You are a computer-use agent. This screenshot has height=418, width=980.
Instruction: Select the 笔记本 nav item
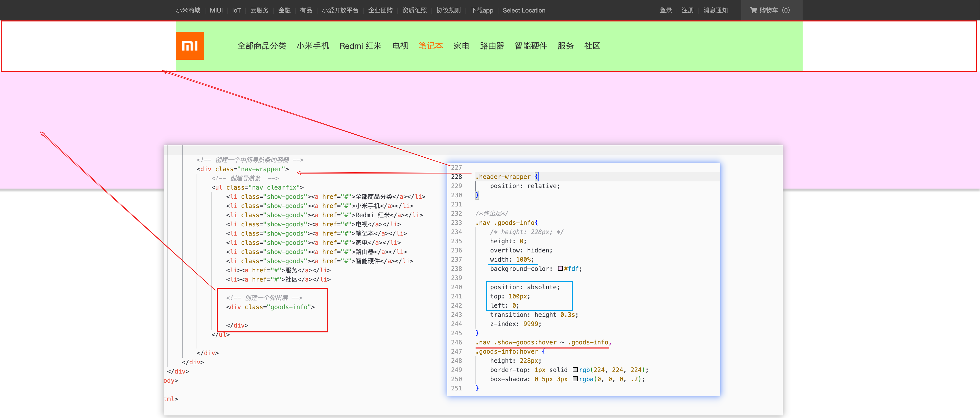[431, 46]
